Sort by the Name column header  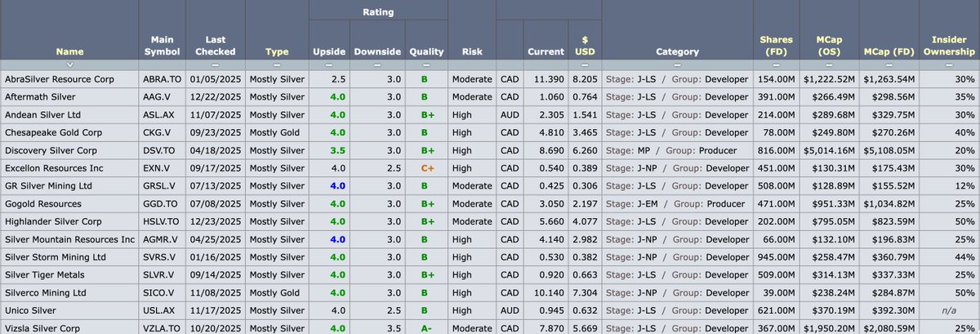[x=69, y=51]
